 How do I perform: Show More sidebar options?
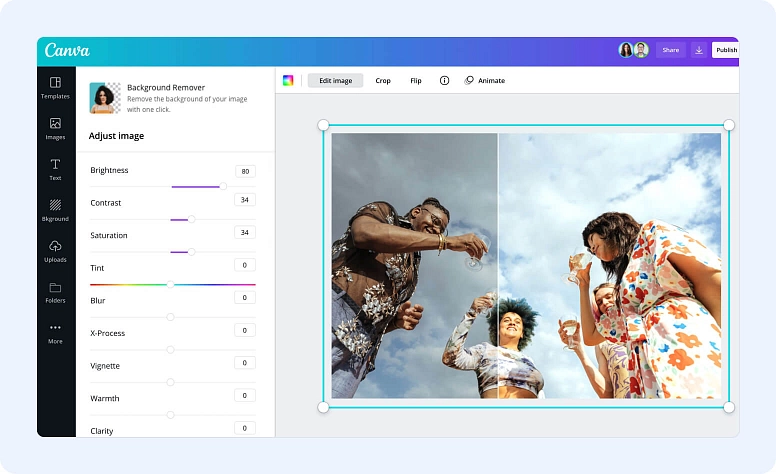pos(55,332)
